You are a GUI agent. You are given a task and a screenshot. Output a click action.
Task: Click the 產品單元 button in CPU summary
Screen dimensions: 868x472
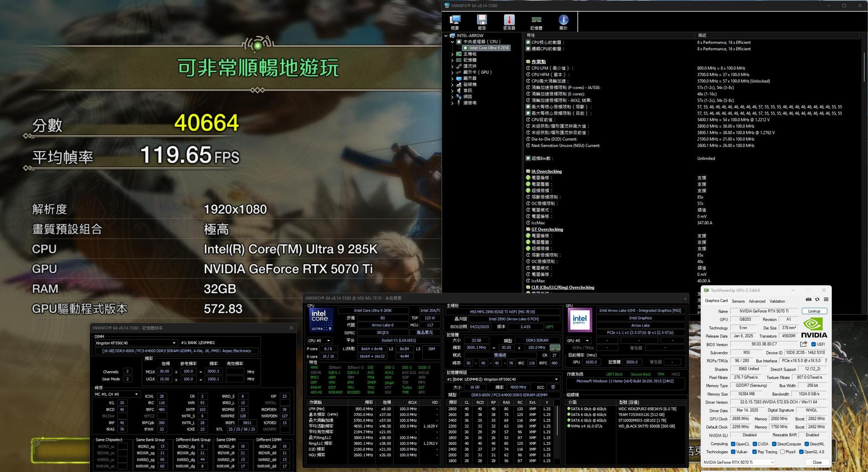pyautogui.click(x=425, y=332)
